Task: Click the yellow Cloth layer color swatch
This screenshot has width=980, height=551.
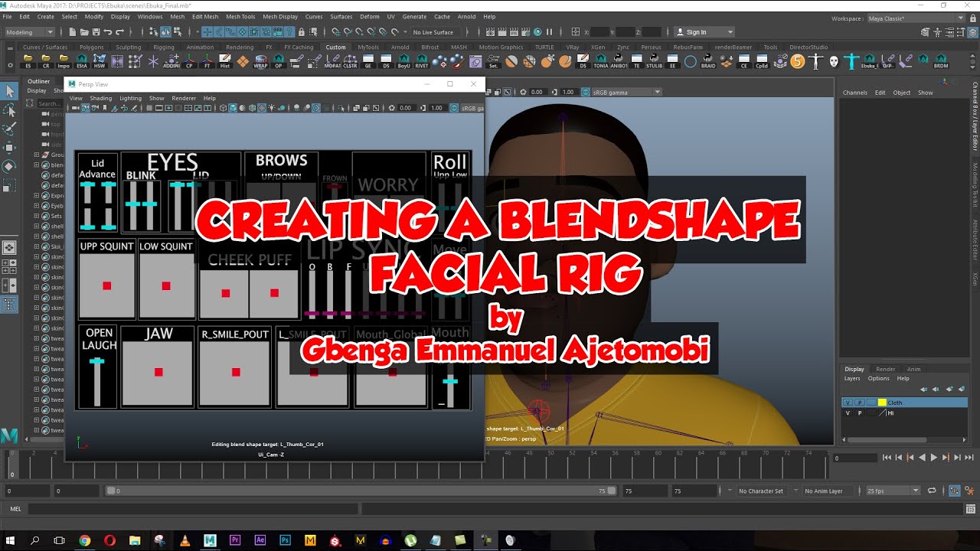Action: click(882, 403)
